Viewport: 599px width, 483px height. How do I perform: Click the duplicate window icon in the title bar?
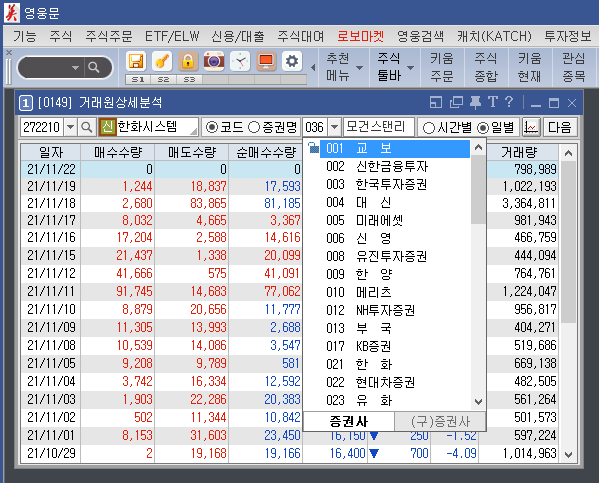point(456,102)
